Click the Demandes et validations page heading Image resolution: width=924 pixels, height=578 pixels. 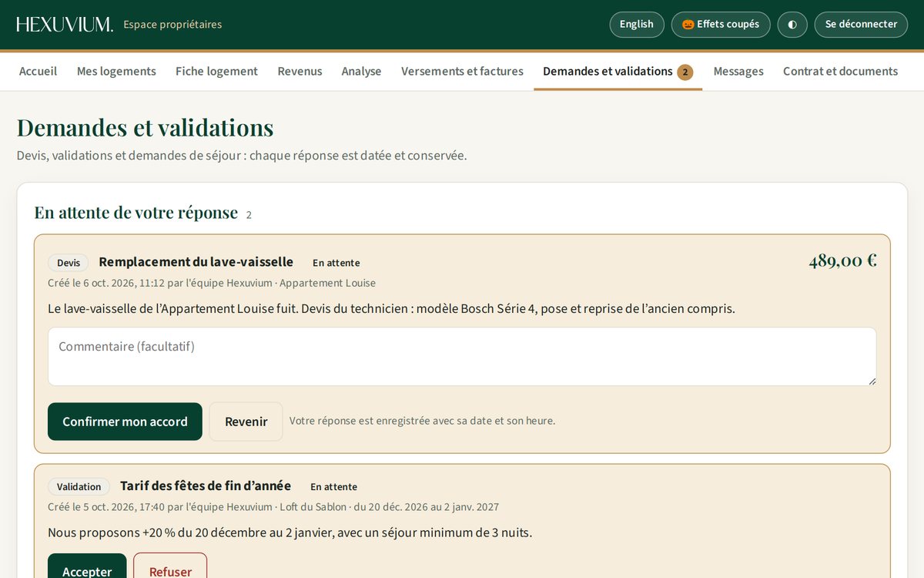145,128
